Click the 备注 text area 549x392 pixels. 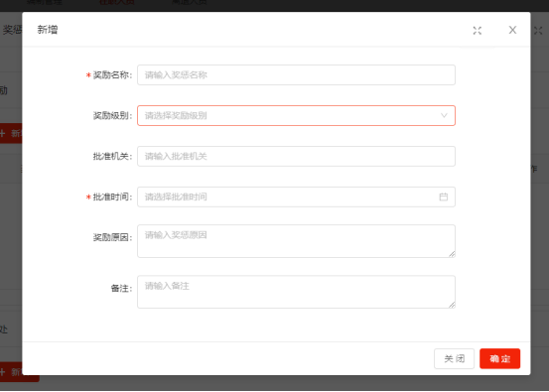(296, 292)
